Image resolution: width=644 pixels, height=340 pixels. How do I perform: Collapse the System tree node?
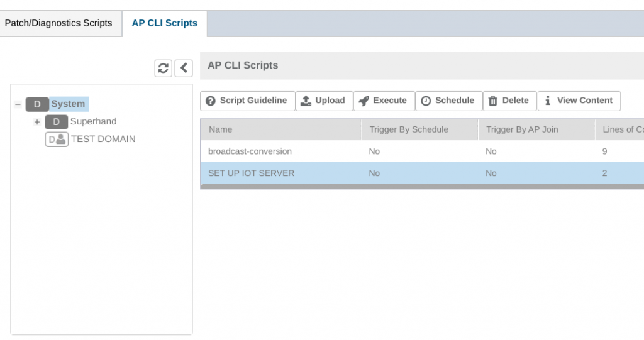pos(18,104)
